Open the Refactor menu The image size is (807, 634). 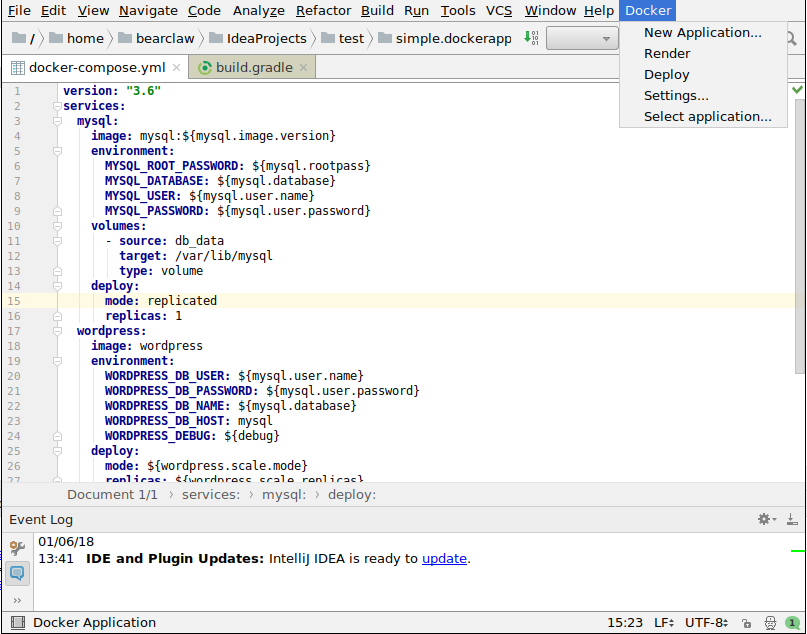click(x=323, y=10)
